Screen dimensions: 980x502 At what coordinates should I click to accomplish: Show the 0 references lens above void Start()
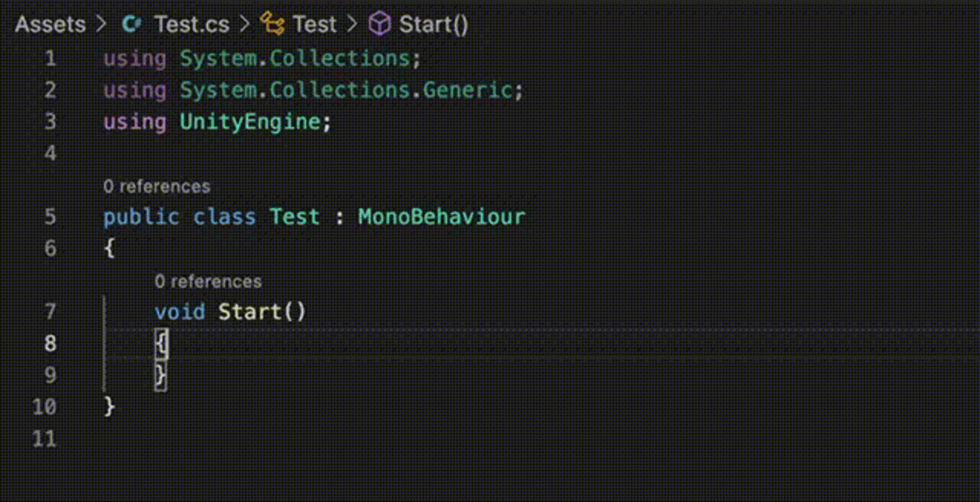click(208, 281)
